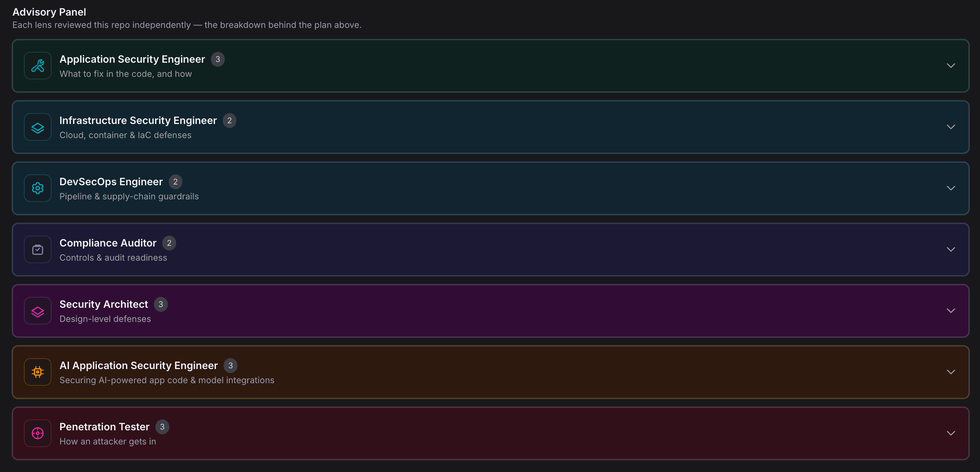Click the DevSecOps Engineer count badge
The width and height of the screenshot is (980, 472).
pos(175,182)
